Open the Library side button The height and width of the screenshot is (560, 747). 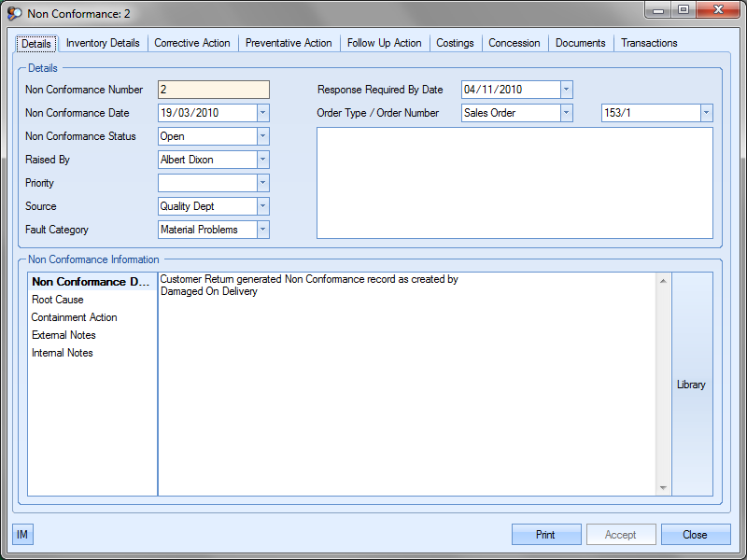[691, 385]
